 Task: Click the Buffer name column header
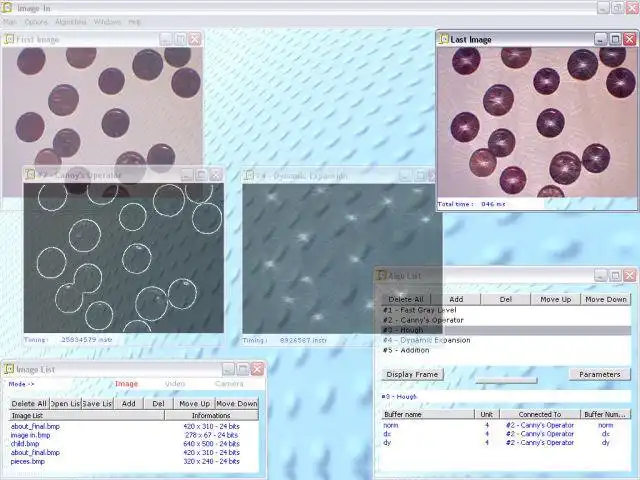coord(428,414)
